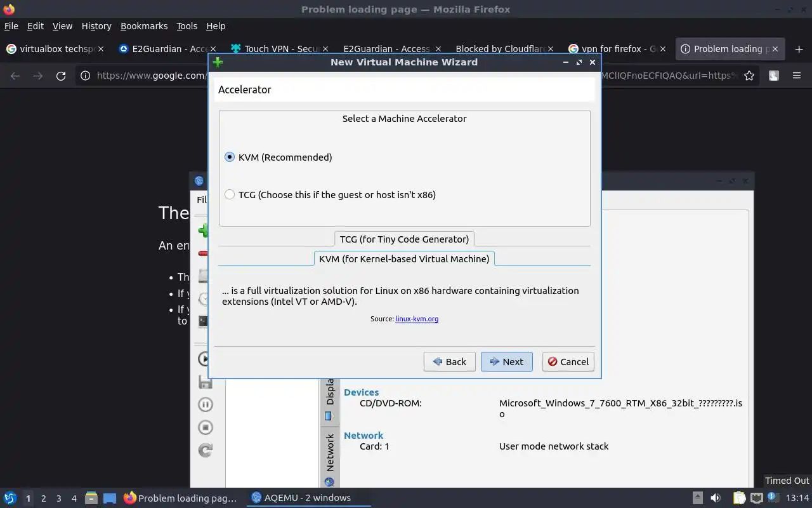The width and height of the screenshot is (812, 508).
Task: Show site information icon in address bar
Action: pos(86,76)
